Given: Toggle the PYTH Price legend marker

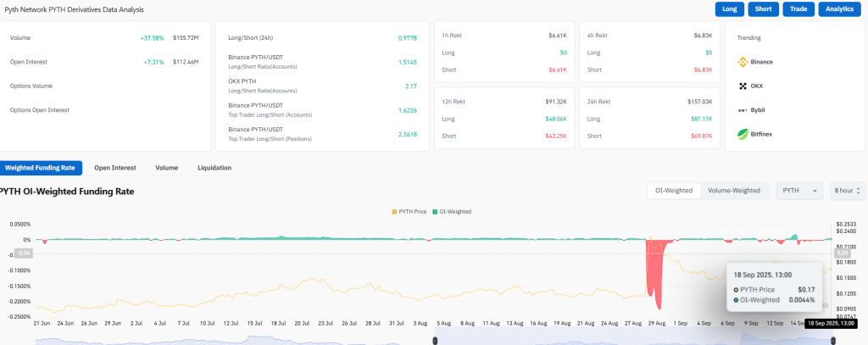Looking at the screenshot, I should tap(393, 211).
